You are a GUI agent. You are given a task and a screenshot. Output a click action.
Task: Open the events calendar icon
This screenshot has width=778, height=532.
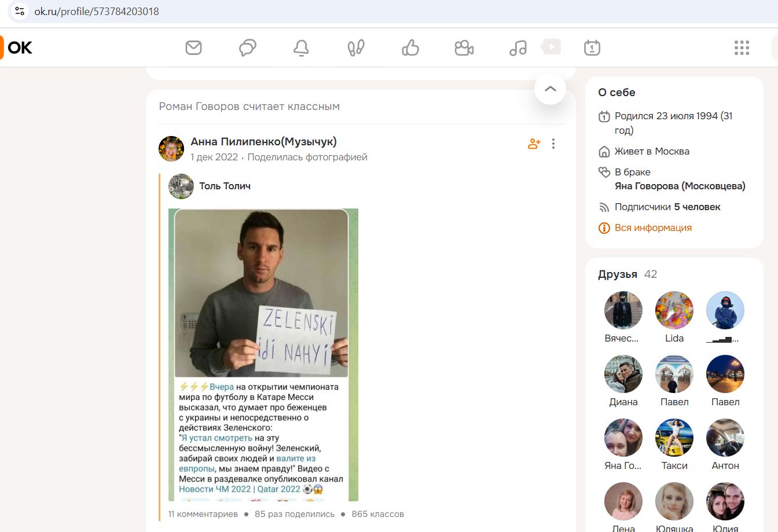point(592,47)
